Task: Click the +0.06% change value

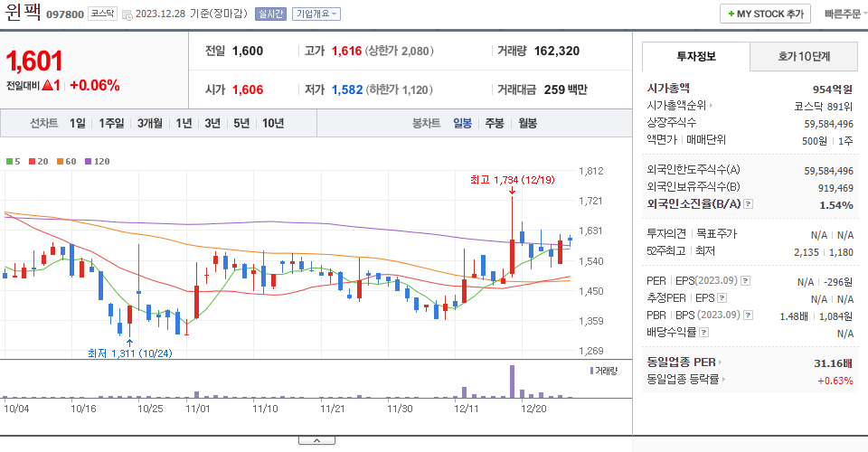Action: pyautogui.click(x=95, y=85)
